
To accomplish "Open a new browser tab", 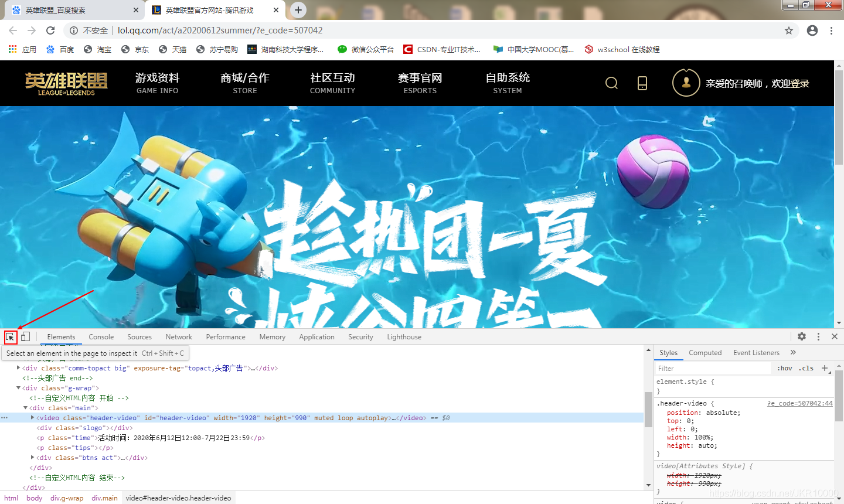I will (x=298, y=9).
